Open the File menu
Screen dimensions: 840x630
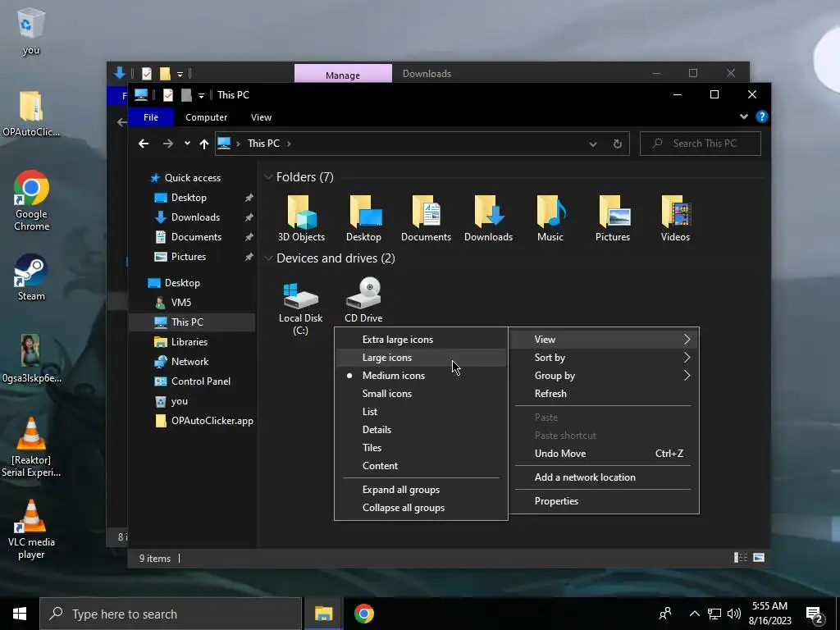click(151, 117)
